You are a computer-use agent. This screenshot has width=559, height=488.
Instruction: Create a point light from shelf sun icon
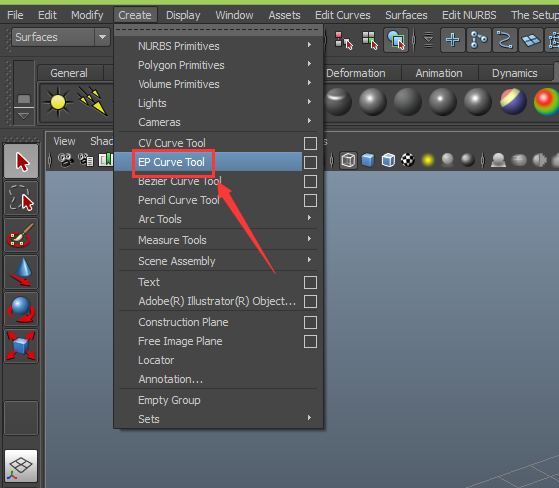[x=58, y=102]
